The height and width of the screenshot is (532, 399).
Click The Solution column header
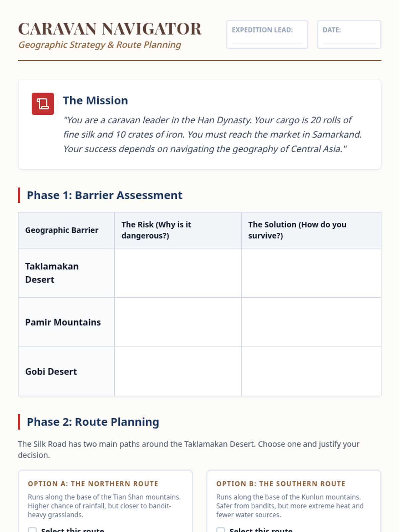[297, 230]
